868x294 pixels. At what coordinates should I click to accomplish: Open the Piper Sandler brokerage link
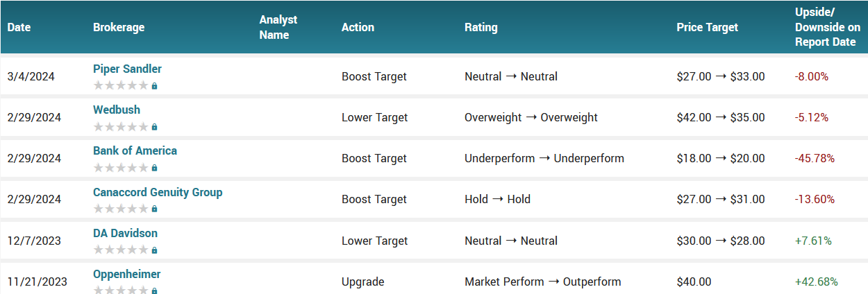click(x=127, y=69)
